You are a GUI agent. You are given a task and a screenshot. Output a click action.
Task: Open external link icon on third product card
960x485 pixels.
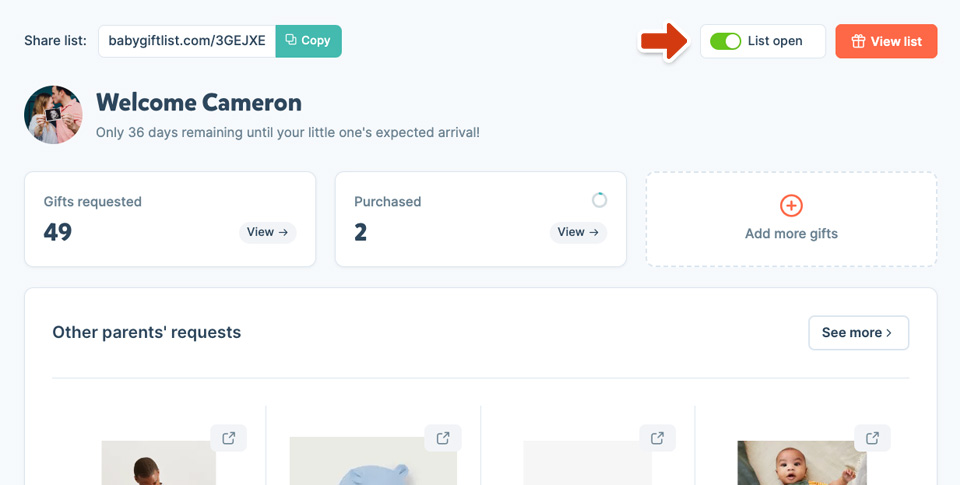[658, 438]
